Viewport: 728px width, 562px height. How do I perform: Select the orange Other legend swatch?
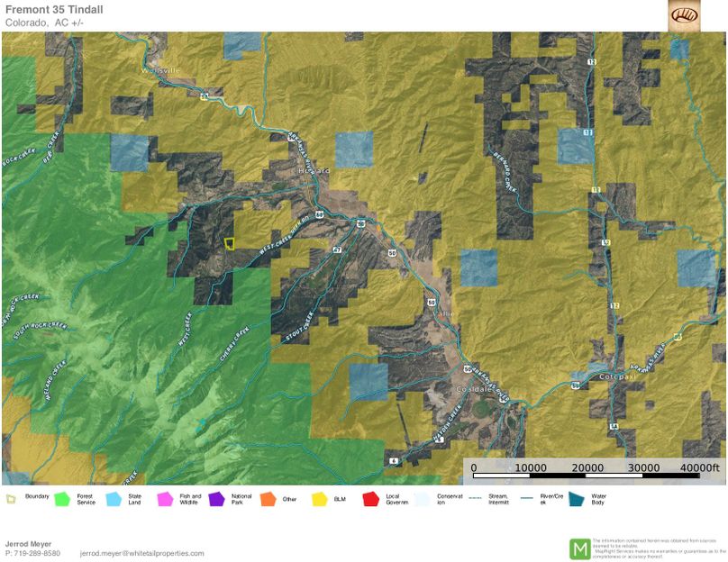tap(268, 498)
